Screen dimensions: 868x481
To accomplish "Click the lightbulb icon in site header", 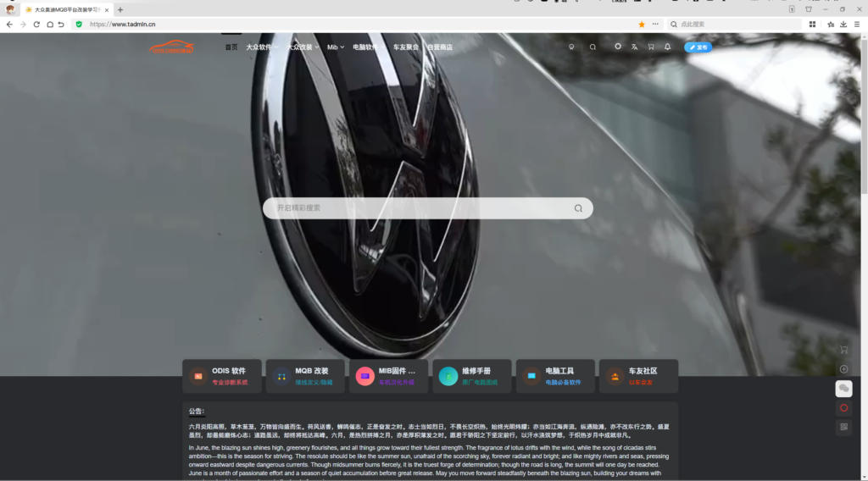I will [x=571, y=47].
